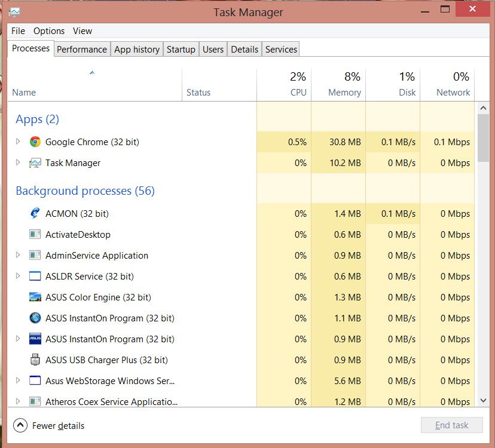495x448 pixels.
Task: Select the ASUS Color Engine (32 bit) name
Action: (98, 297)
